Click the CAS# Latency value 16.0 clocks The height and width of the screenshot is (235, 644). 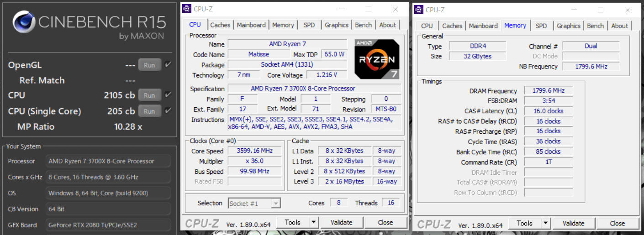pos(548,111)
